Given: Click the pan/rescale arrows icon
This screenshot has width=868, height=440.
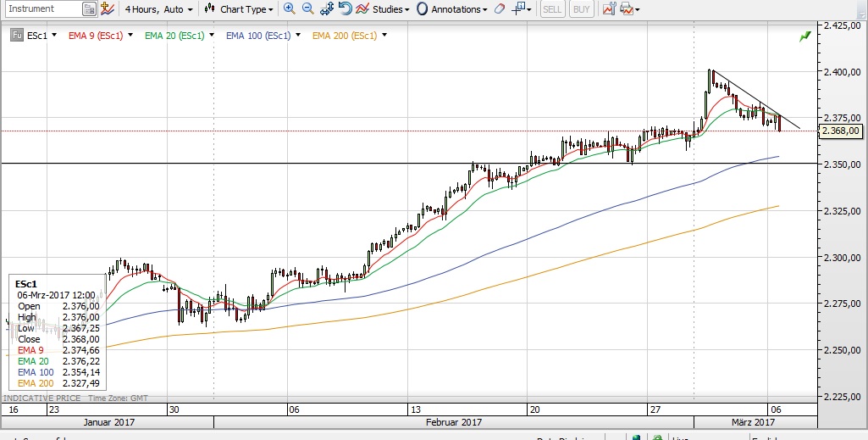Looking at the screenshot, I should 327,8.
